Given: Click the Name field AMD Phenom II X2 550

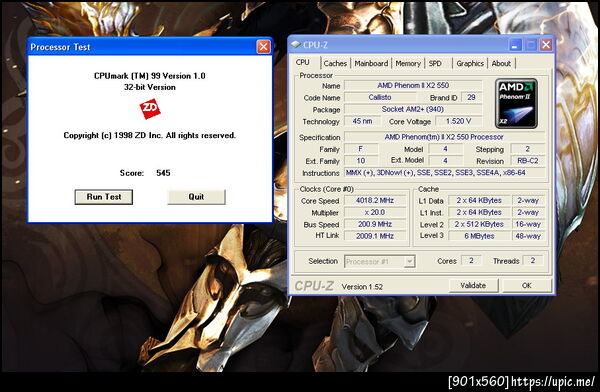Looking at the screenshot, I should click(x=413, y=85).
